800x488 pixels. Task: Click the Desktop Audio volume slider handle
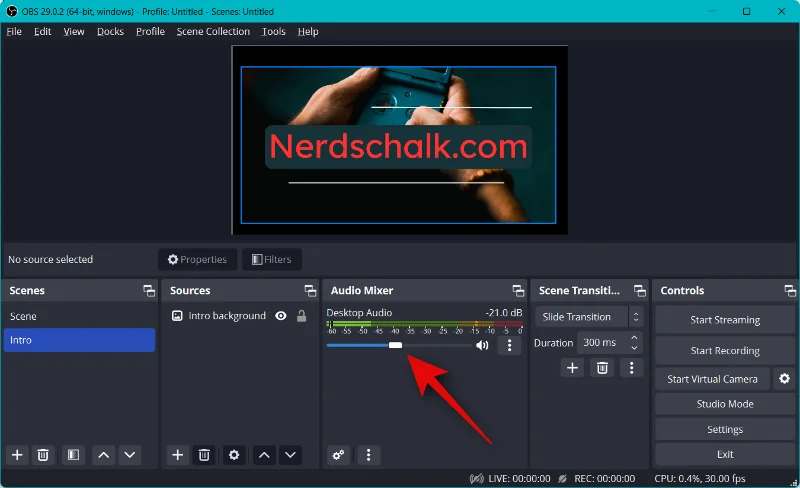tap(395, 346)
